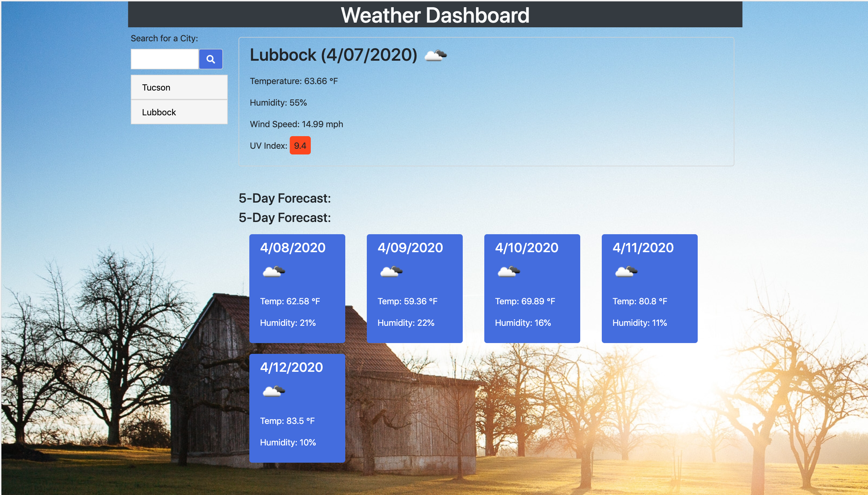Click the first 5-Day Forecast heading
The height and width of the screenshot is (495, 868).
tap(285, 198)
